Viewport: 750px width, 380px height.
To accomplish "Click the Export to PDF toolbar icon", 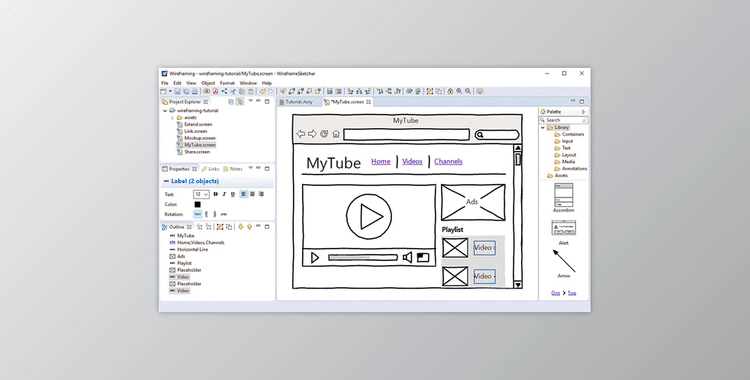I will click(x=215, y=91).
